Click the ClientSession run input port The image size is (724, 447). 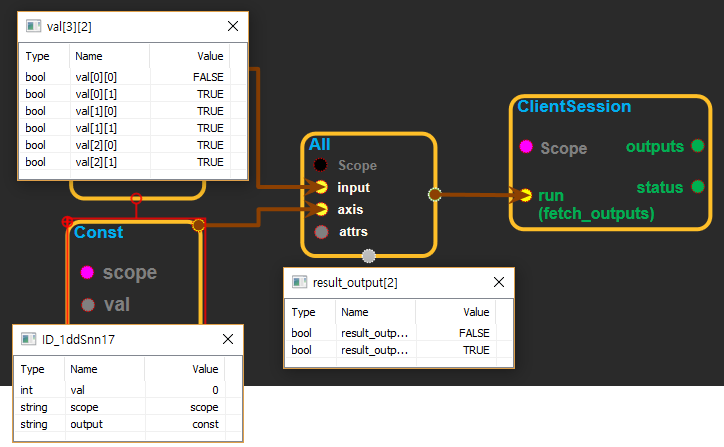point(525,195)
